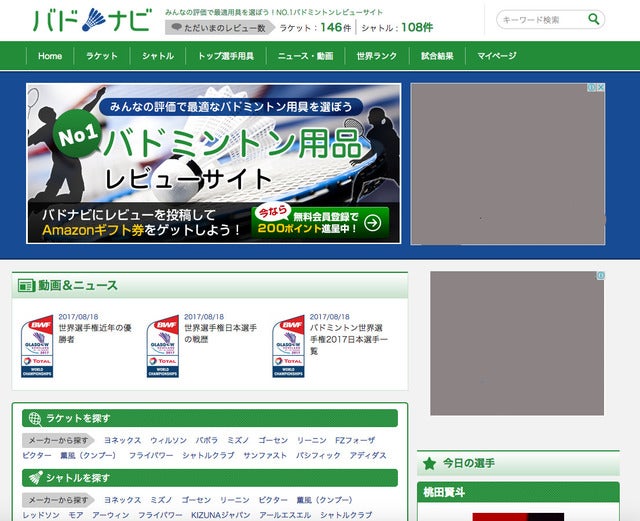This screenshot has height=521, width=640.
Task: Click the ラケット 146件 review count
Action: point(315,27)
